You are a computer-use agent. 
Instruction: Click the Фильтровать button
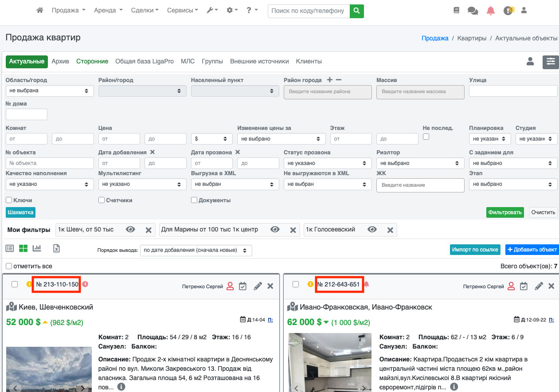pos(504,212)
